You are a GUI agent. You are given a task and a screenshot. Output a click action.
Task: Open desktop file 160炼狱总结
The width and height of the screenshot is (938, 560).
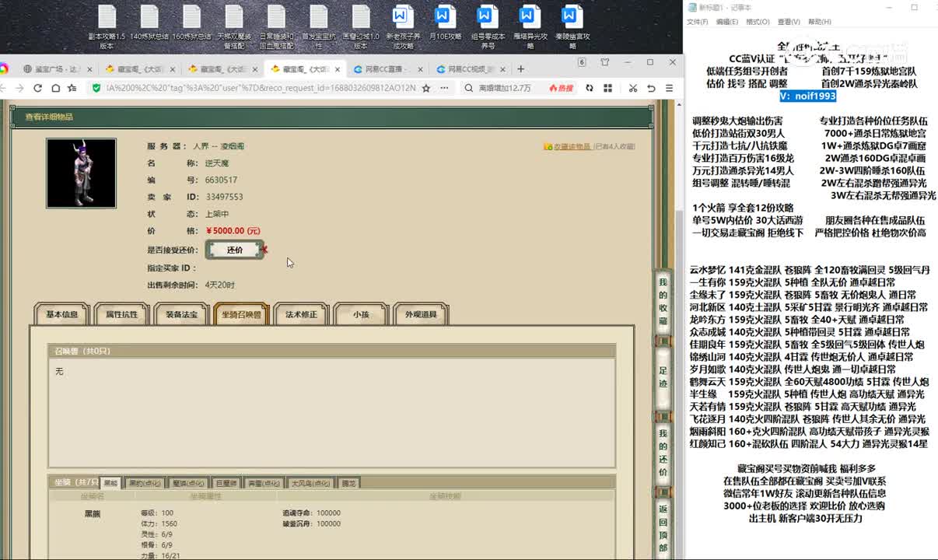[x=191, y=23]
